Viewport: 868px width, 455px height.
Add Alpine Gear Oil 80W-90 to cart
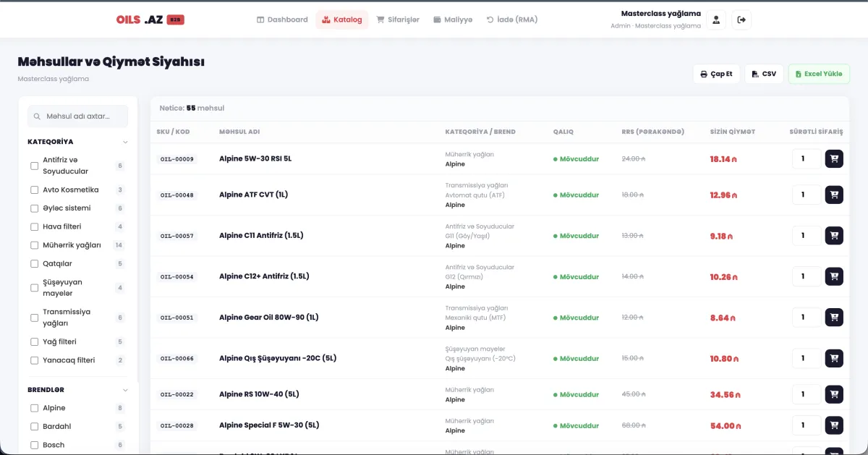(x=834, y=318)
